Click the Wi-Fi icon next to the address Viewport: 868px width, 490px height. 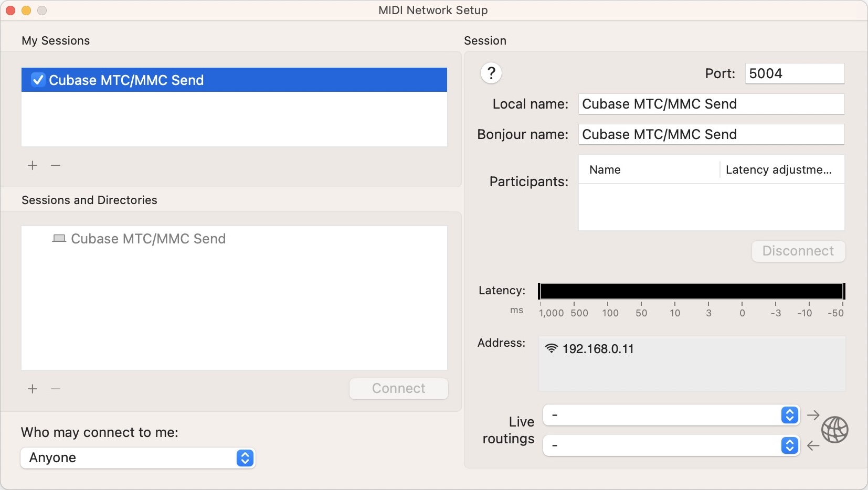551,348
